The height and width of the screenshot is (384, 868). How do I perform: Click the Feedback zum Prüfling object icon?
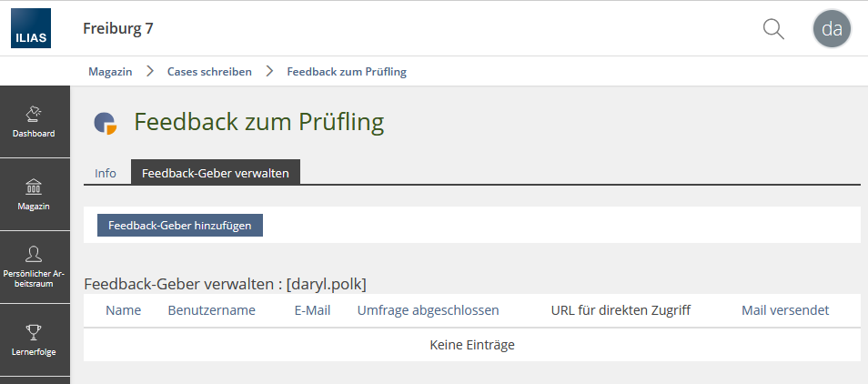(106, 123)
